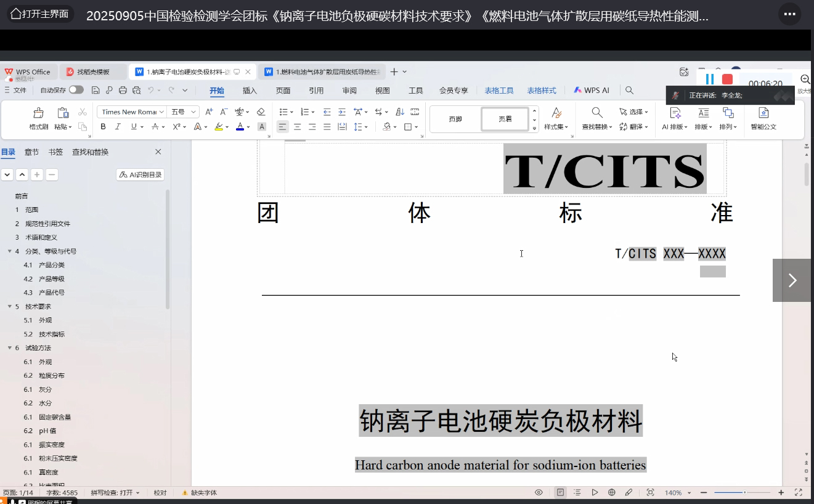Collapse section 4 分类、等级与代号 in outline
This screenshot has height=504, width=814.
coord(9,251)
